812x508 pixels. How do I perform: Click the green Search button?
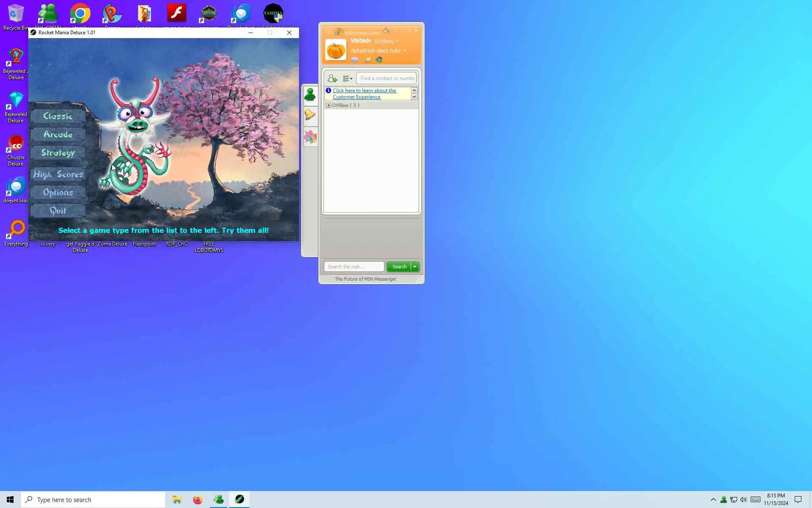click(x=399, y=267)
